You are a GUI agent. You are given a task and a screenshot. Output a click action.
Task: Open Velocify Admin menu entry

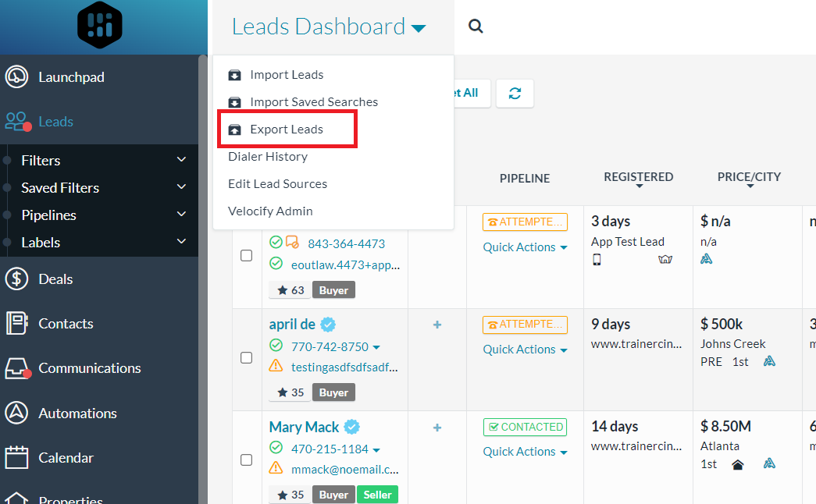[269, 211]
